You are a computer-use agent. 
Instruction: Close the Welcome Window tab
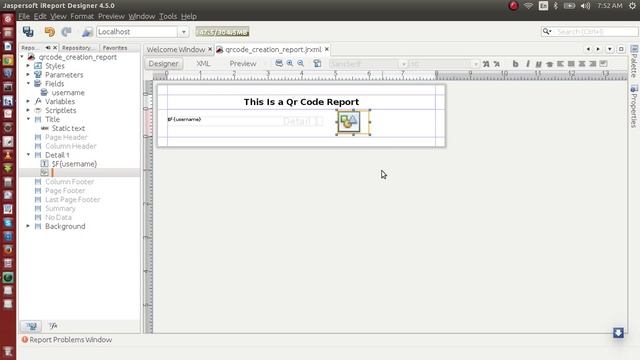pyautogui.click(x=210, y=49)
